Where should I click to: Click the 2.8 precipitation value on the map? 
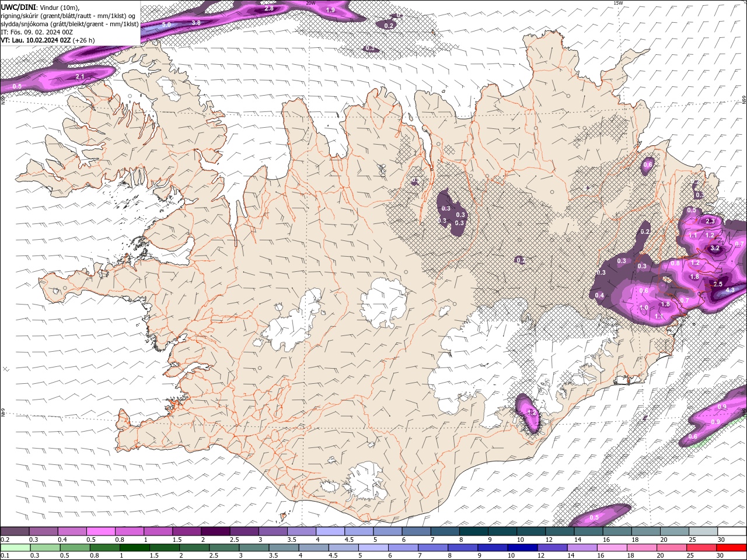coord(269,9)
